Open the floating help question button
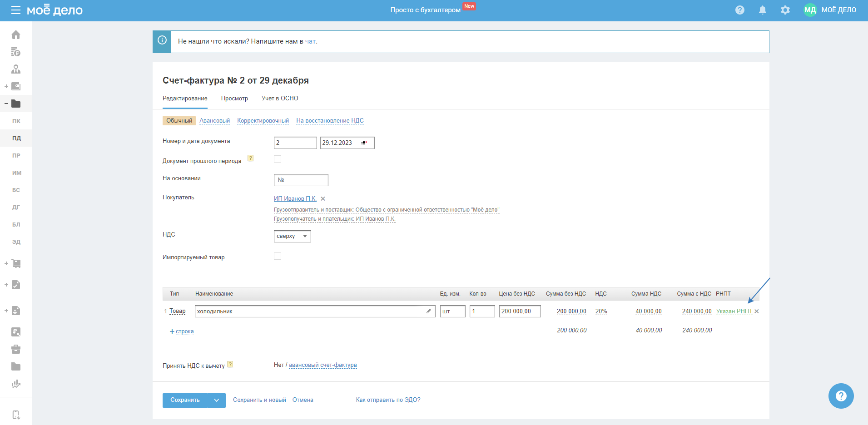The height and width of the screenshot is (425, 868). click(841, 396)
